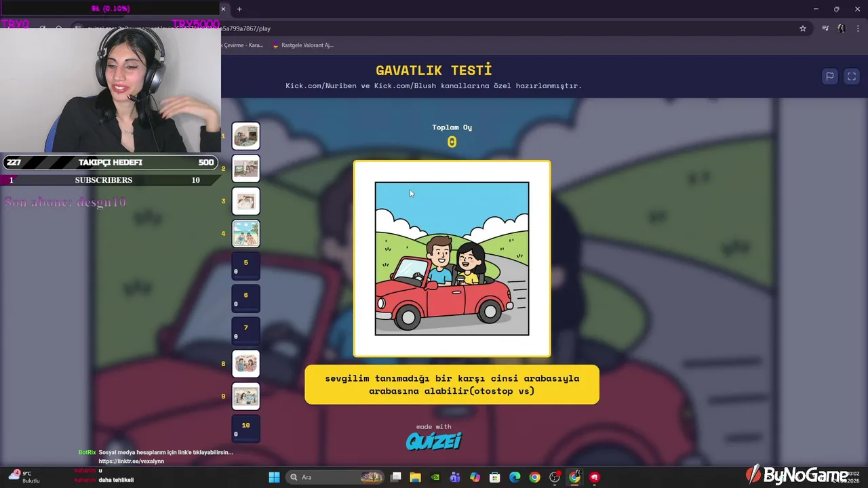Select quiz item 4 car thumbnail

tap(246, 234)
